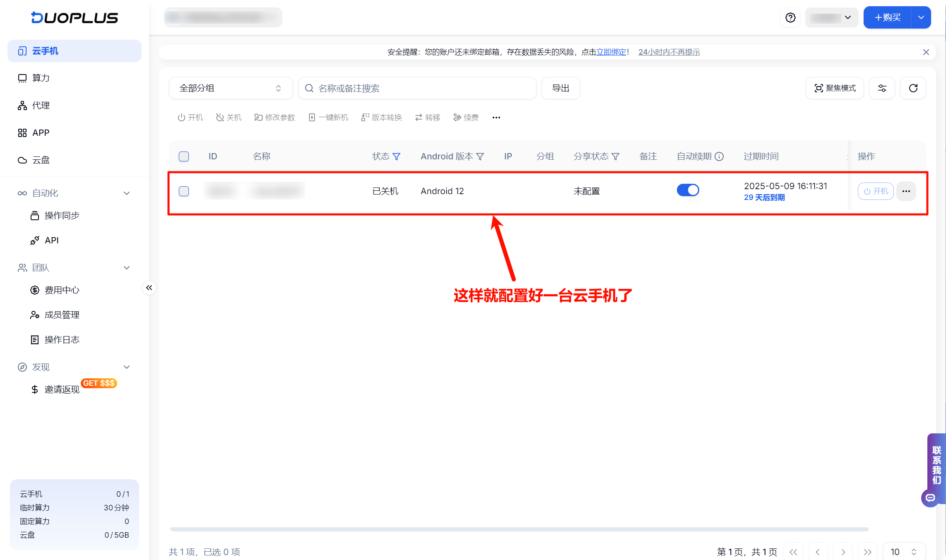Select all rows with the header checkbox
The image size is (946, 560).
(184, 156)
